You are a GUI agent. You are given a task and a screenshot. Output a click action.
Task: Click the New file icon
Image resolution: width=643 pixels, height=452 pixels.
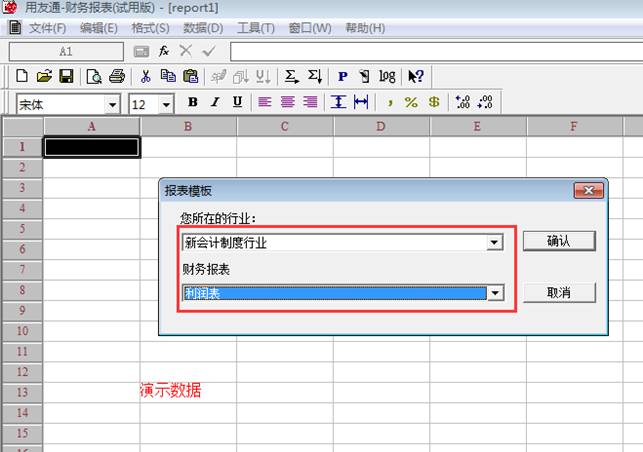tap(22, 76)
